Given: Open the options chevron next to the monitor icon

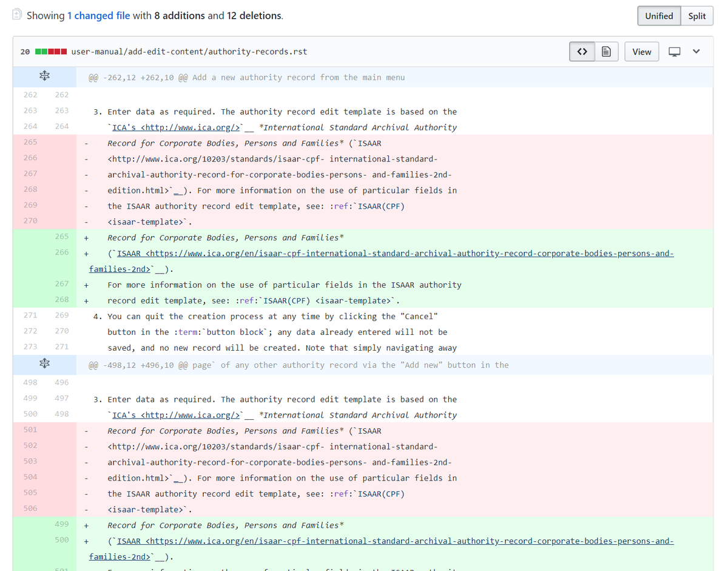Looking at the screenshot, I should click(x=696, y=52).
